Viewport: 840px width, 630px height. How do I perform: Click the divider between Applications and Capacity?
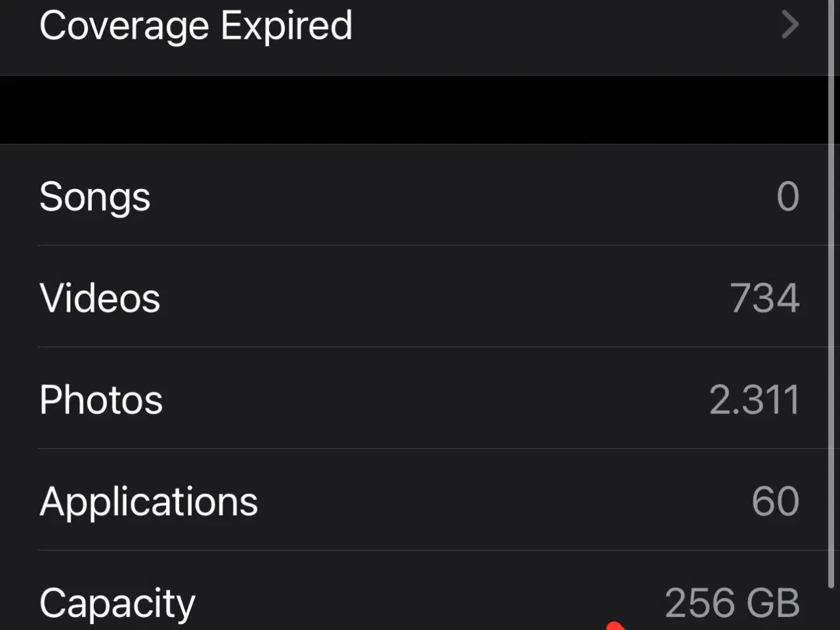point(433,551)
